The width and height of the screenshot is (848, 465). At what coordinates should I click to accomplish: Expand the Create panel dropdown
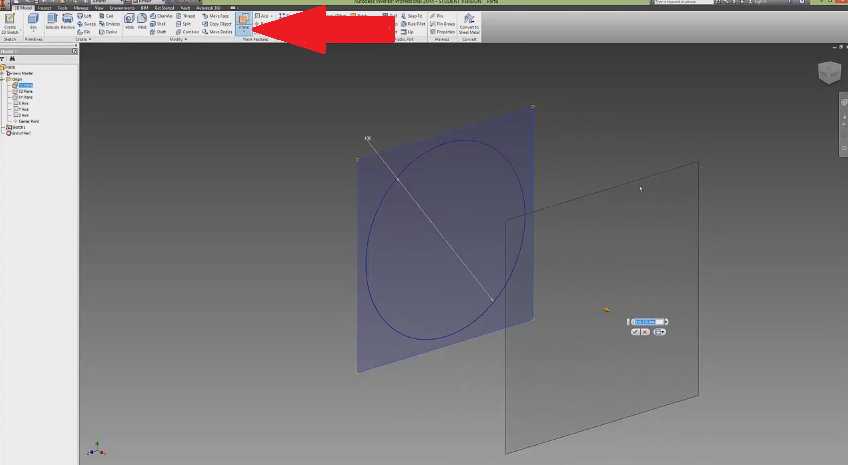coord(83,39)
